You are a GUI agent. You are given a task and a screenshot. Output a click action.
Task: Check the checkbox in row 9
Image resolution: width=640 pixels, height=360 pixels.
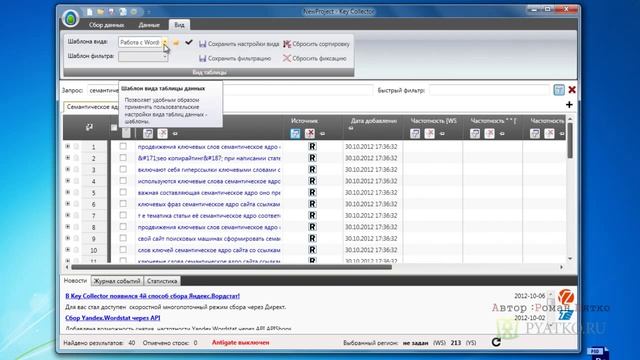pos(123,238)
